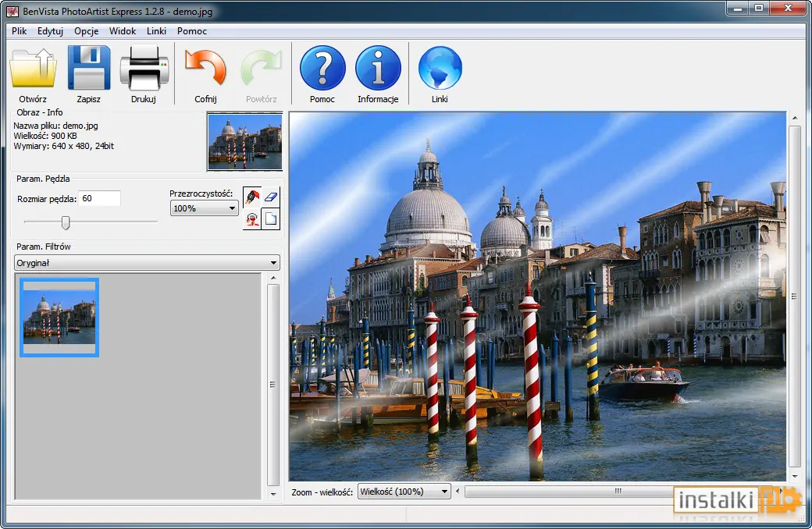Click the 'Wymiary: 640 x 480, 24bit' text
Screen dimensions: 812x529
pyautogui.click(x=64, y=146)
